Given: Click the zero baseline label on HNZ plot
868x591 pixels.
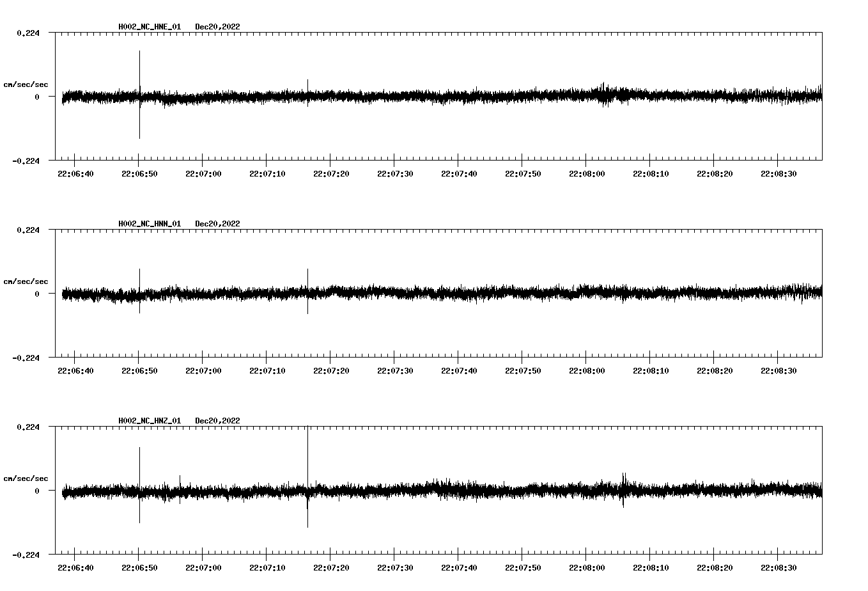Looking at the screenshot, I should (37, 491).
